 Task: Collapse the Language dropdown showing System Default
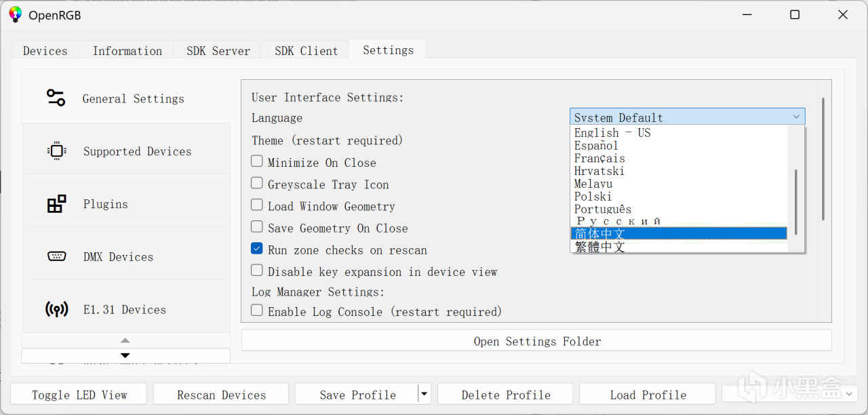click(x=796, y=117)
